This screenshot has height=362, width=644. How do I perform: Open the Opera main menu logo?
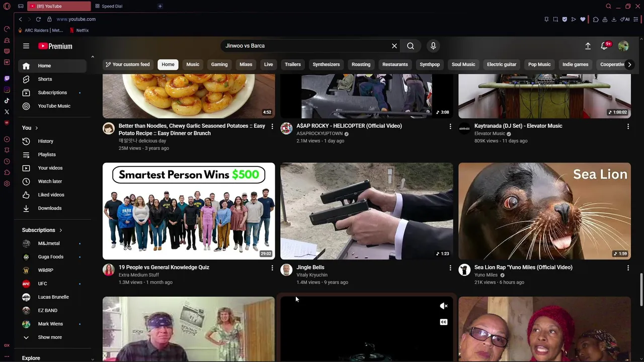(7, 6)
